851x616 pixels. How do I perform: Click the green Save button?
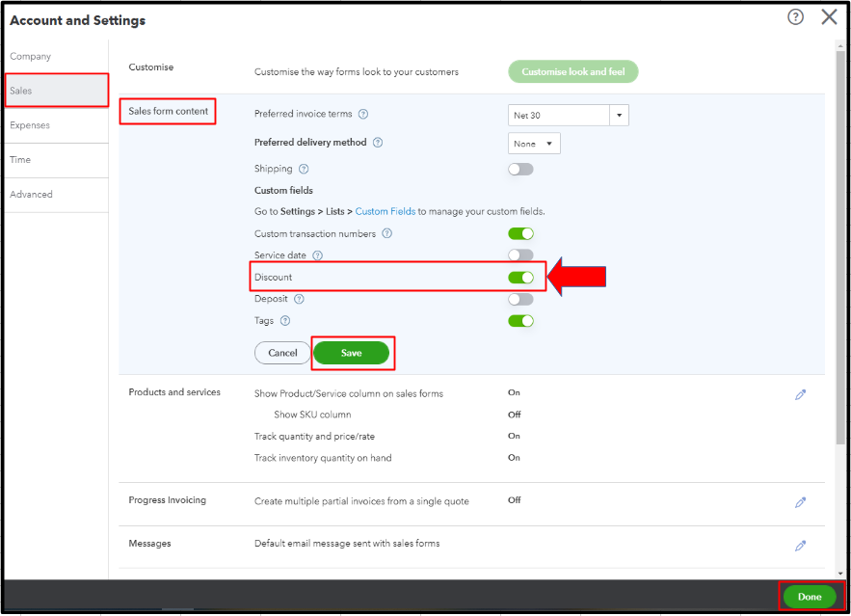click(x=351, y=353)
